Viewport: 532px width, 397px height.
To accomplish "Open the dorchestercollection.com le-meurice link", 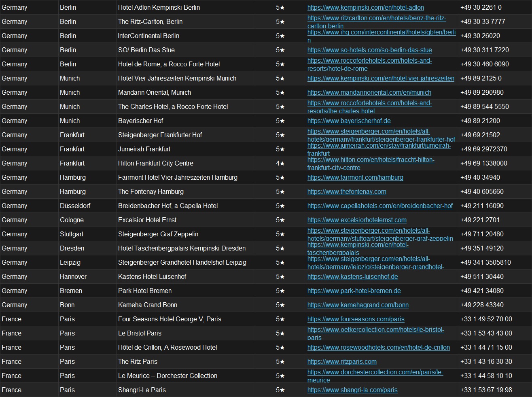I will [375, 376].
